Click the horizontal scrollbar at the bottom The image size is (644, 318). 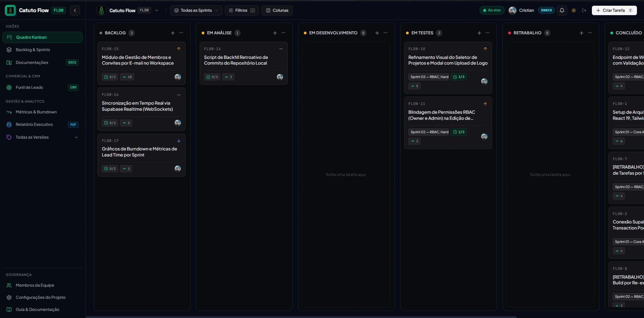tap(301, 317)
